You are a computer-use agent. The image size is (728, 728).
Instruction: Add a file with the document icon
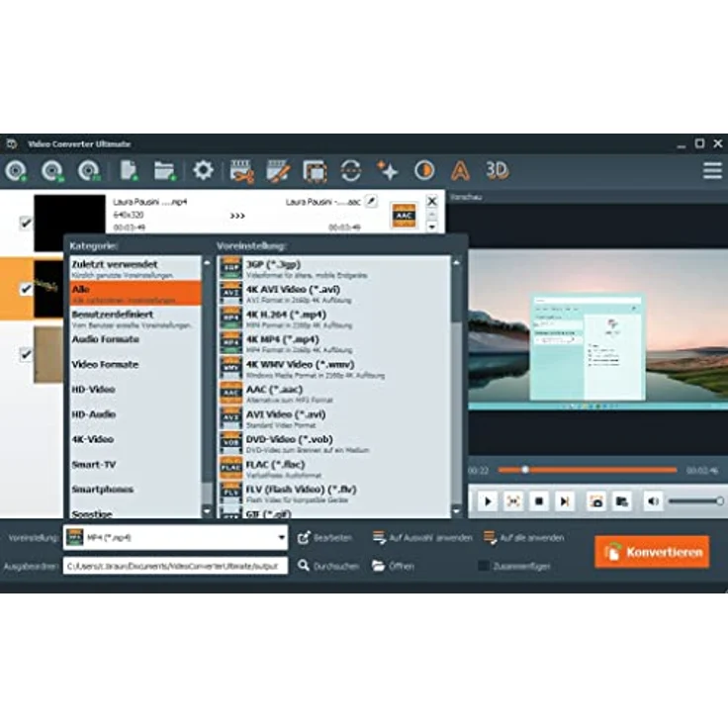click(129, 170)
